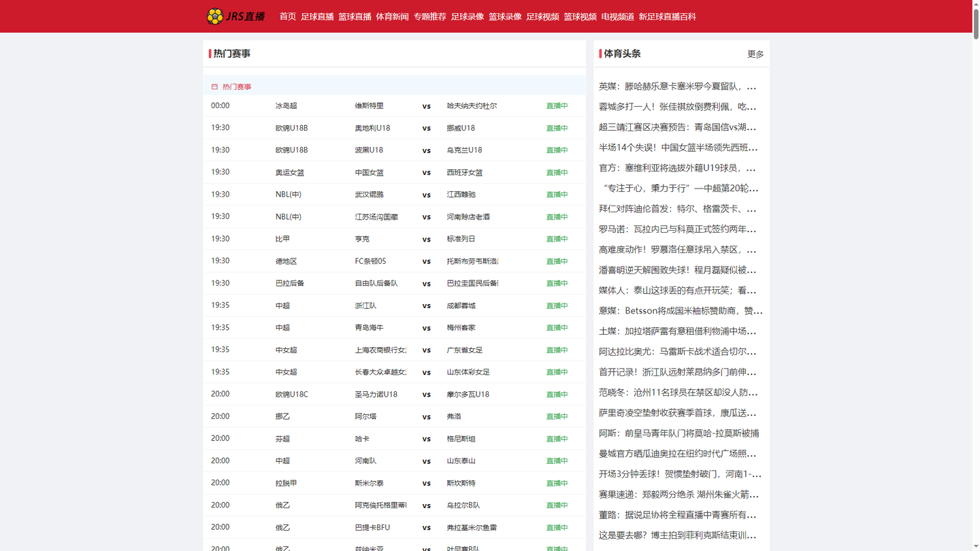Viewport: 980px width, 551px height.
Task: Open 直播中 for 青岛海牛 vs 梅州客家
Action: 557,328
